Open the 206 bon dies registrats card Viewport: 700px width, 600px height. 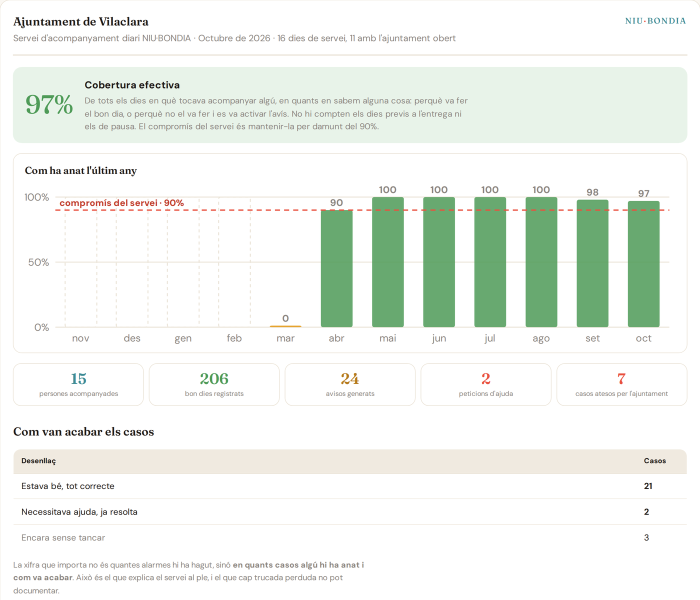click(x=214, y=384)
